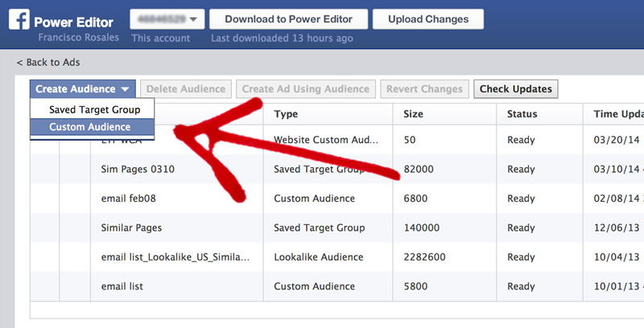Screen dimensions: 644x328
Task: Click Create Ad Using Audience button
Action: [306, 89]
